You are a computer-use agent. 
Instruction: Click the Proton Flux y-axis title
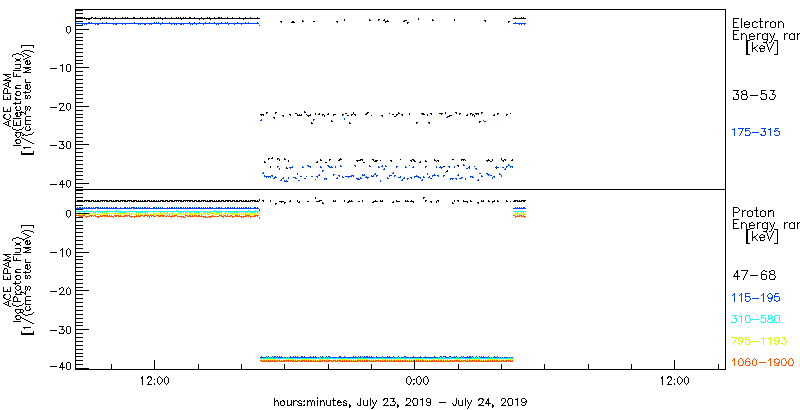(x=17, y=280)
